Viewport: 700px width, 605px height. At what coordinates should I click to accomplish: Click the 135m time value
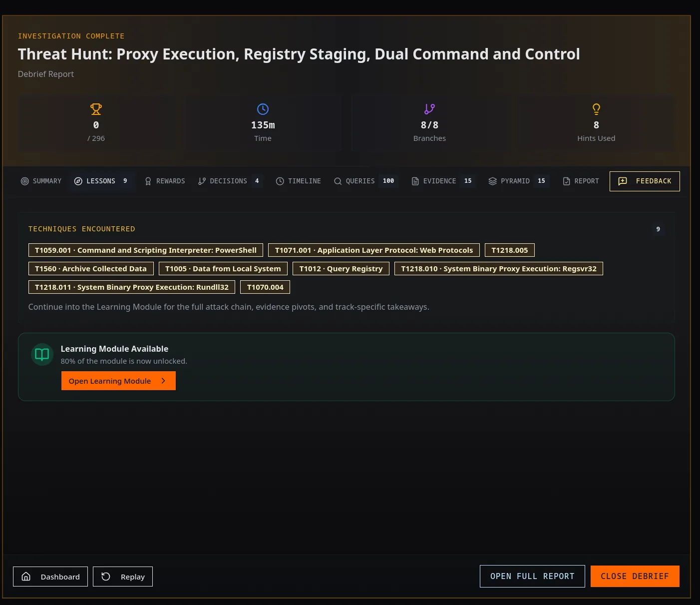click(x=263, y=125)
